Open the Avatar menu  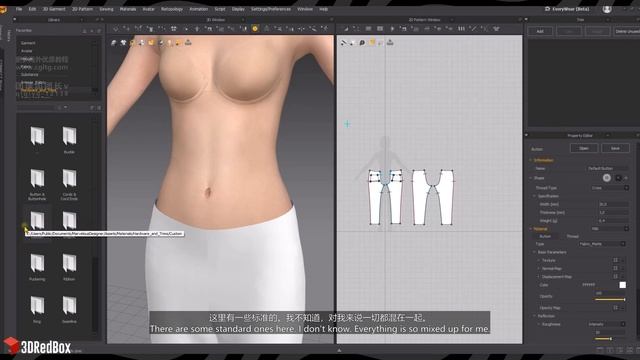pyautogui.click(x=149, y=9)
